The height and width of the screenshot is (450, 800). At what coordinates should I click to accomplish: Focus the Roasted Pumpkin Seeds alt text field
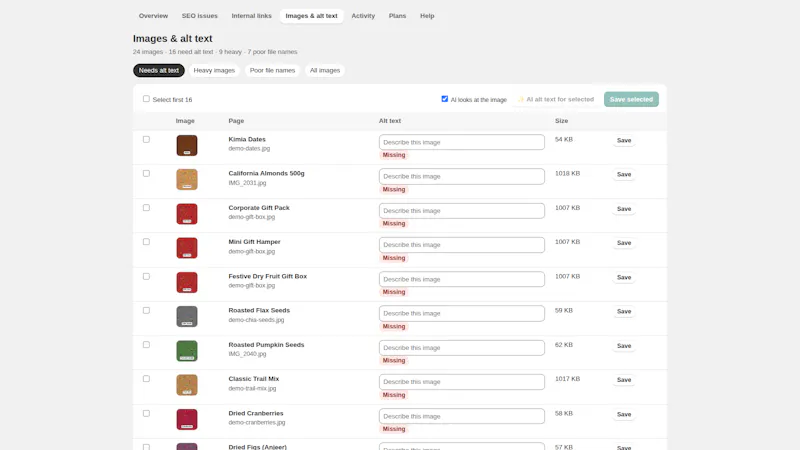pyautogui.click(x=462, y=348)
